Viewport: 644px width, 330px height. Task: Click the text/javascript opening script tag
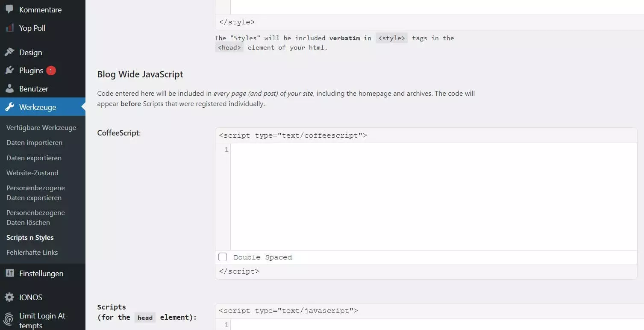[288, 311]
